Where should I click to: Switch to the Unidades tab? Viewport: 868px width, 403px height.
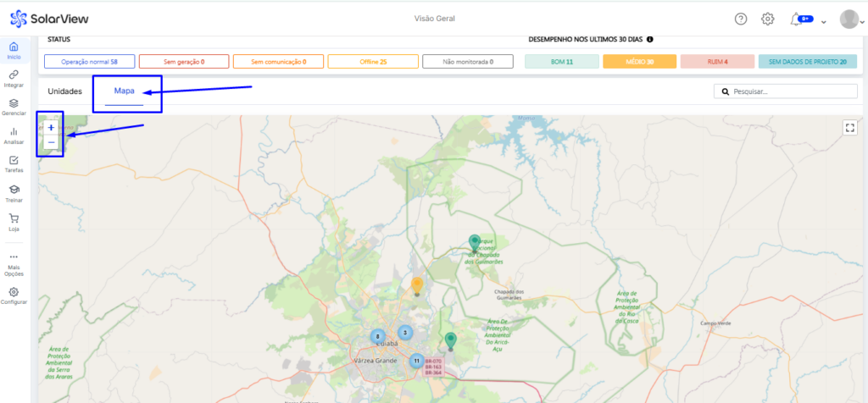64,91
